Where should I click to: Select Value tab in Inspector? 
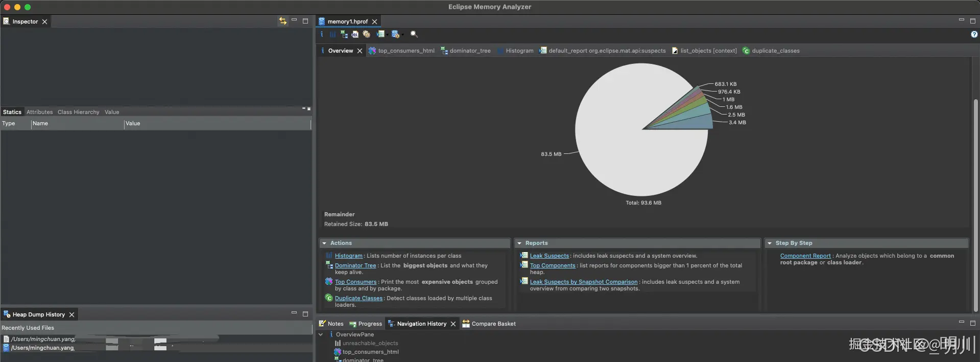(112, 112)
